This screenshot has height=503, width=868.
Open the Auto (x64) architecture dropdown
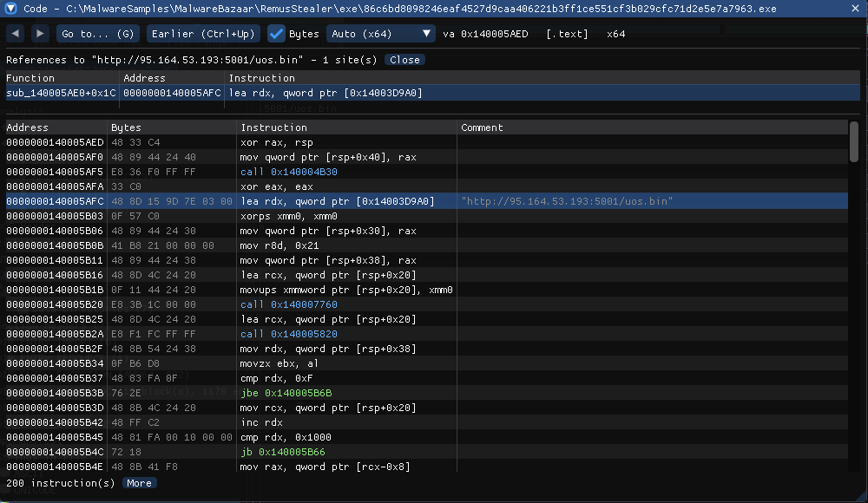tap(380, 34)
